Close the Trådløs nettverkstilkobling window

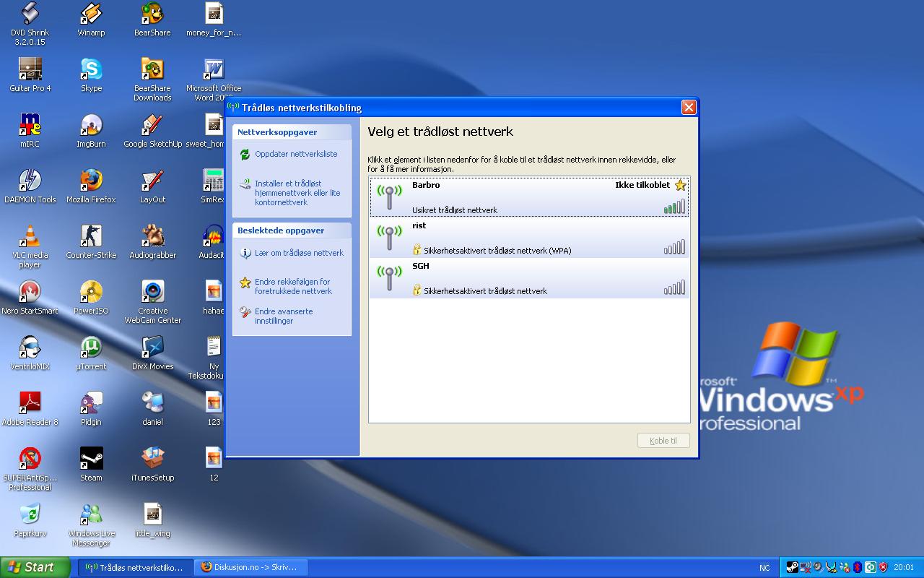689,108
